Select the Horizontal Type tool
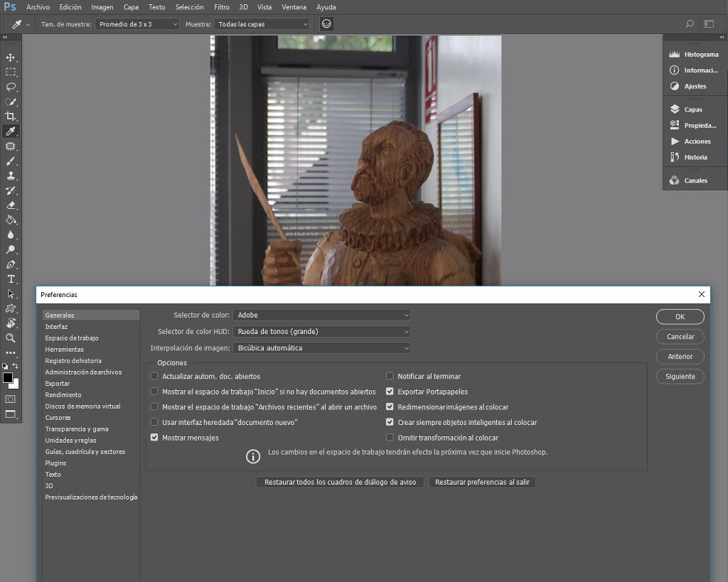This screenshot has width=728, height=582. pyautogui.click(x=10, y=279)
